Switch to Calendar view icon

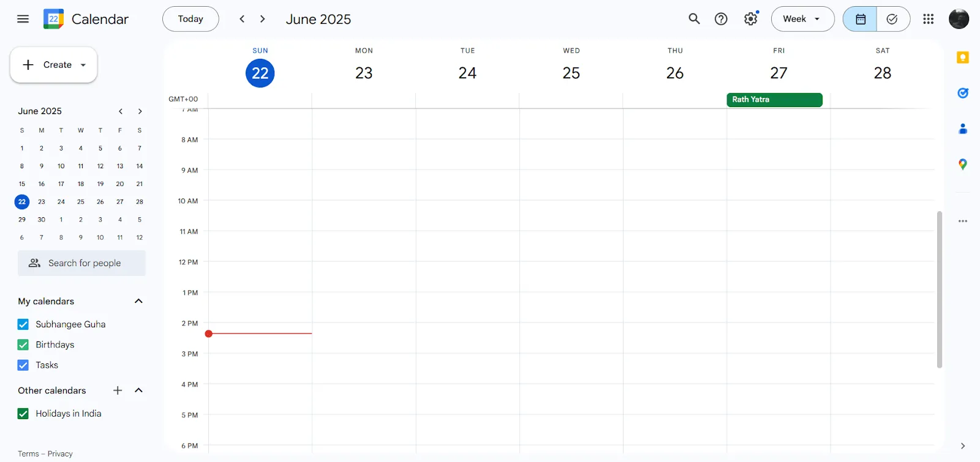pyautogui.click(x=860, y=19)
